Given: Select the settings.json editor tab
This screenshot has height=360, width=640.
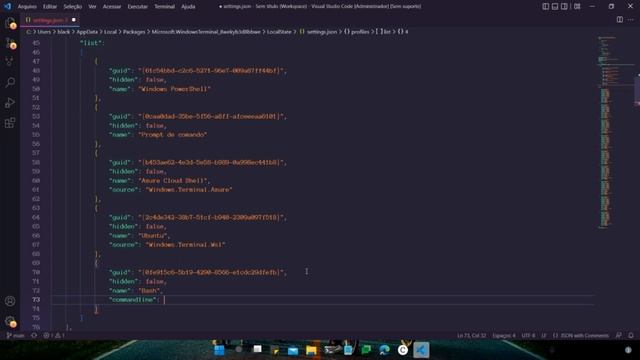Looking at the screenshot, I should click(x=50, y=20).
